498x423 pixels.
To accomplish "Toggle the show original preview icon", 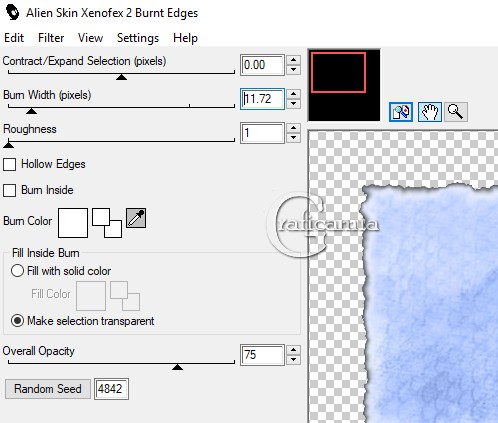I will pyautogui.click(x=401, y=112).
